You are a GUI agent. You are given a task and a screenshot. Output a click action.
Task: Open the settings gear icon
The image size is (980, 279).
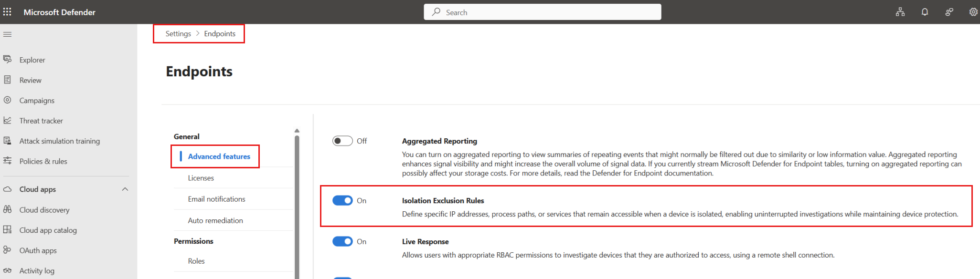(x=973, y=12)
